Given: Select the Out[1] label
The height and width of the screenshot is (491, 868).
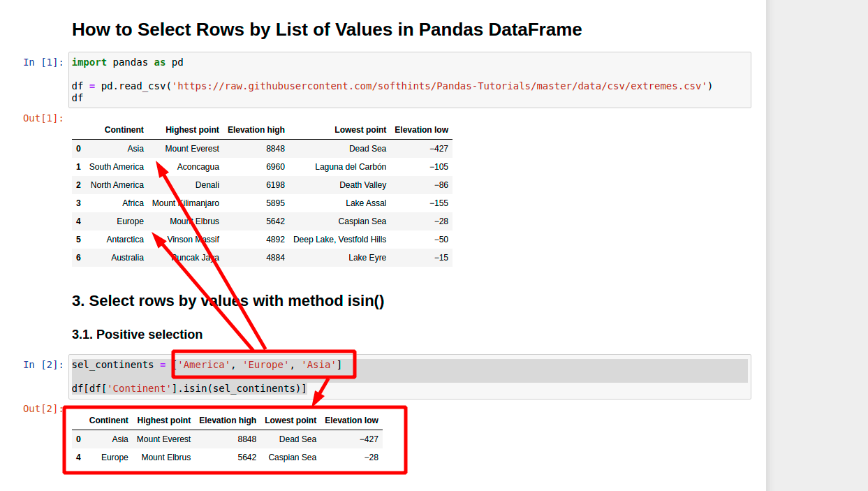Looking at the screenshot, I should (x=41, y=118).
